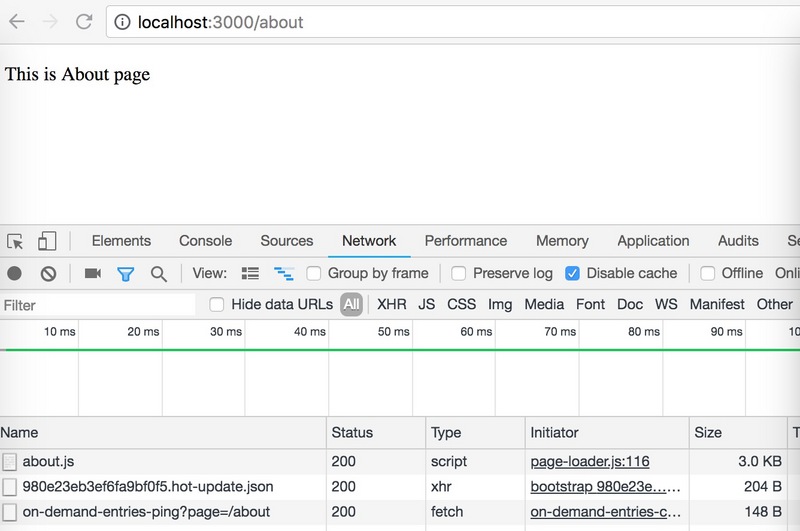This screenshot has width=800, height=531.
Task: Toggle the waterfall overview icon
Action: pyautogui.click(x=284, y=273)
